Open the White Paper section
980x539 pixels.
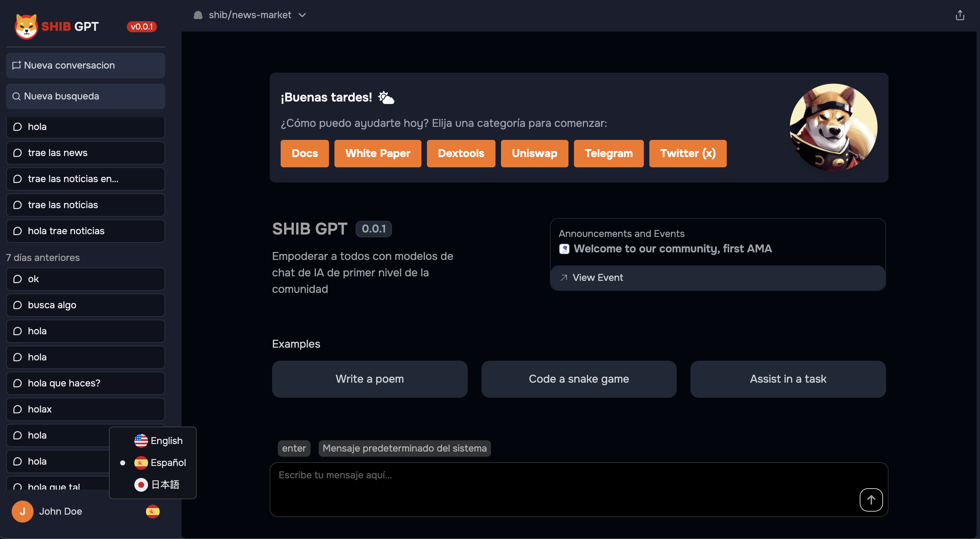point(378,153)
